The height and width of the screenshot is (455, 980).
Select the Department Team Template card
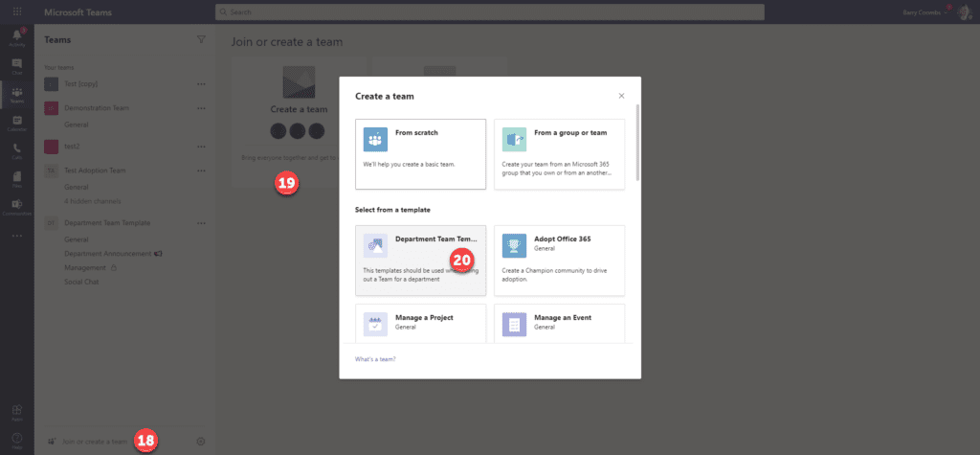pyautogui.click(x=421, y=261)
